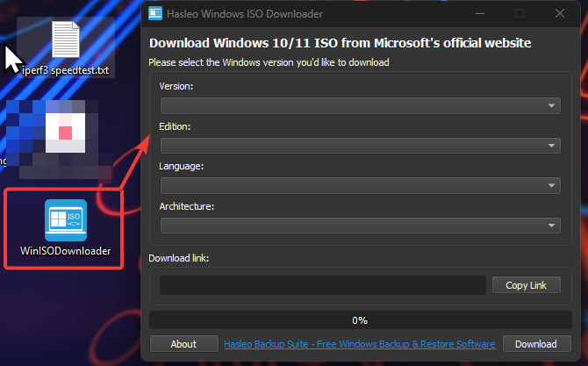Follow the Hasleo Backup Suite link
This screenshot has width=588, height=366.
pyautogui.click(x=360, y=344)
